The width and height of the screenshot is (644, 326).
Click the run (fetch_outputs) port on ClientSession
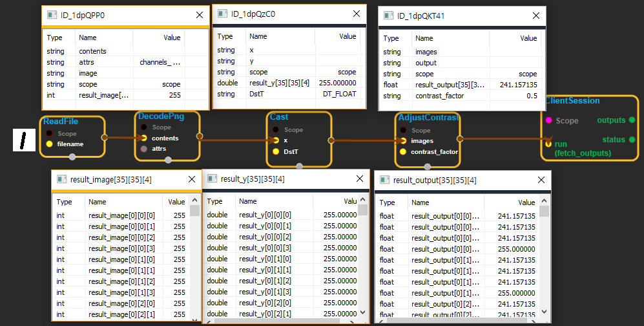tap(548, 144)
